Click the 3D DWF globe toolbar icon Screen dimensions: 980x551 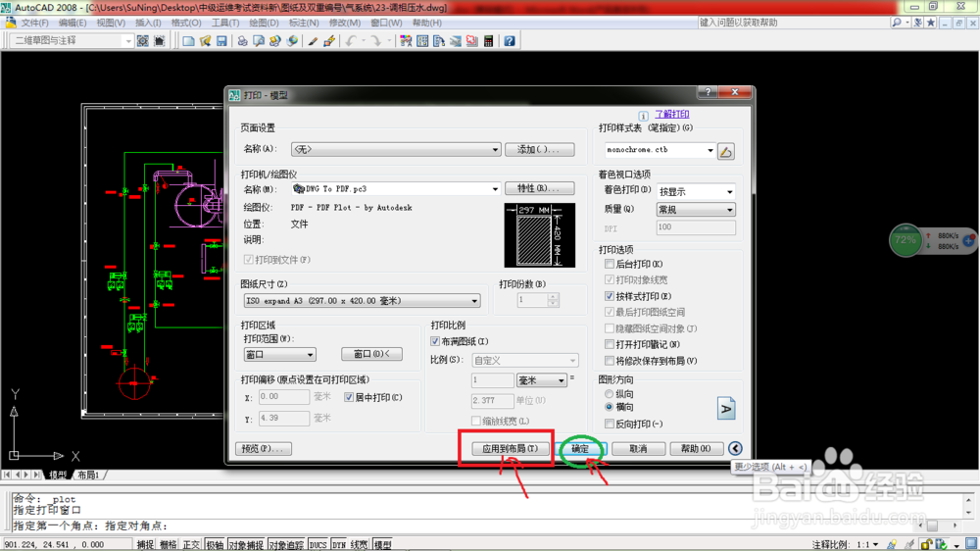click(x=292, y=40)
